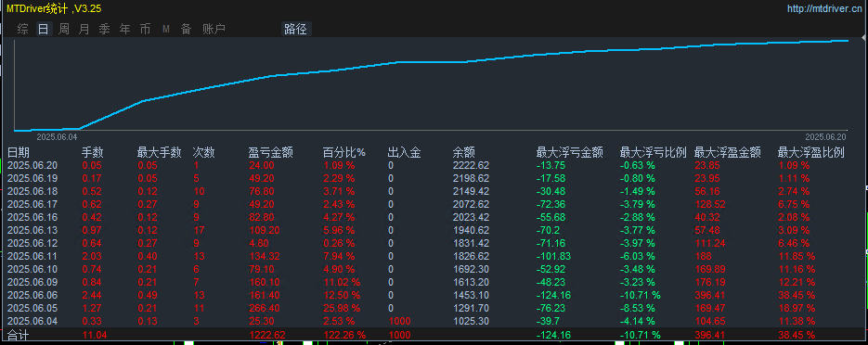Switch to the 年 yearly tab

[x=125, y=30]
